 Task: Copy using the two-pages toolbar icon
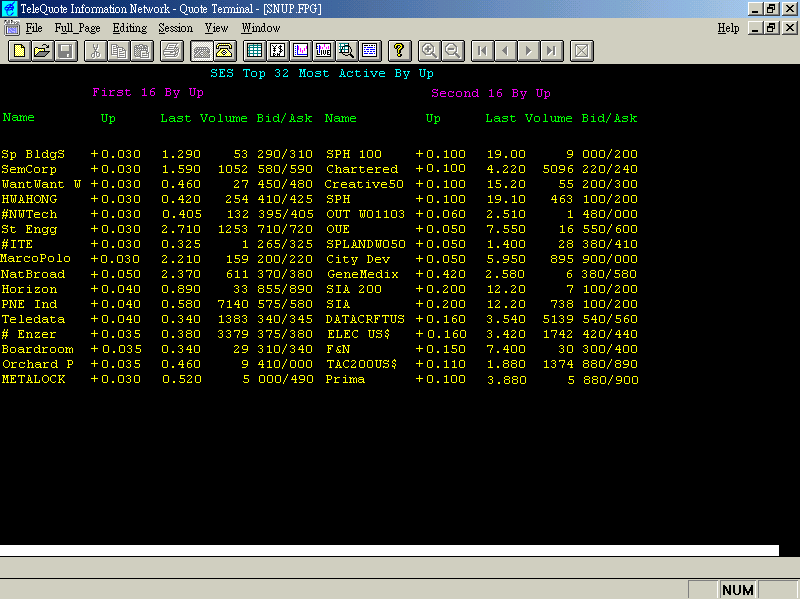(x=118, y=51)
